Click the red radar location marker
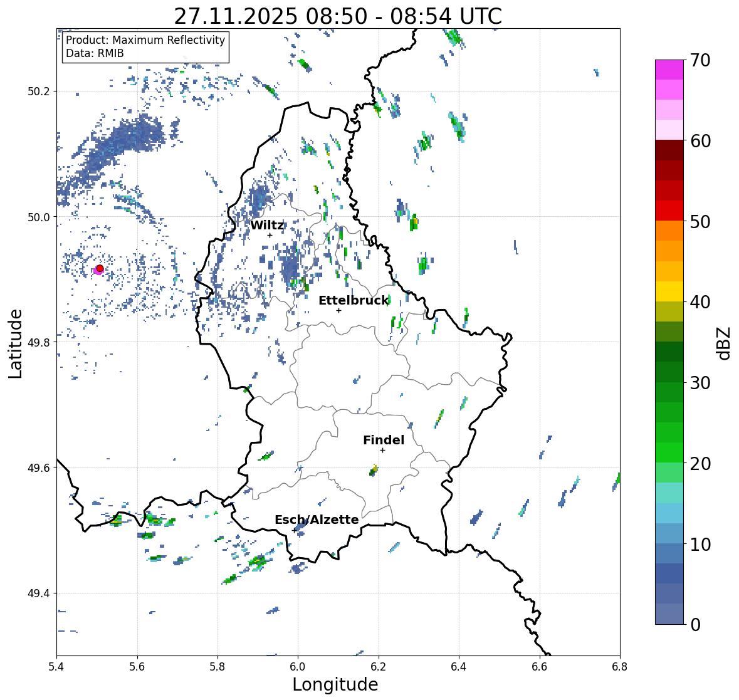739x700 pixels. 100,268
